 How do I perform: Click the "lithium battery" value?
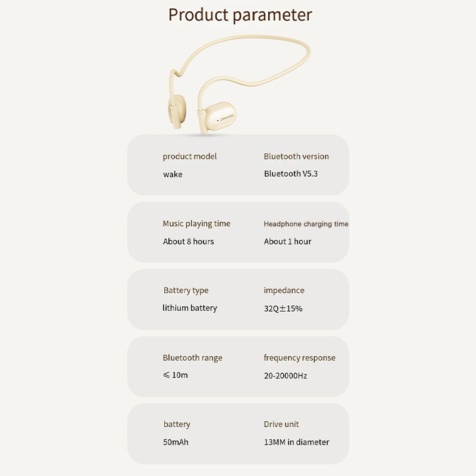pyautogui.click(x=190, y=308)
